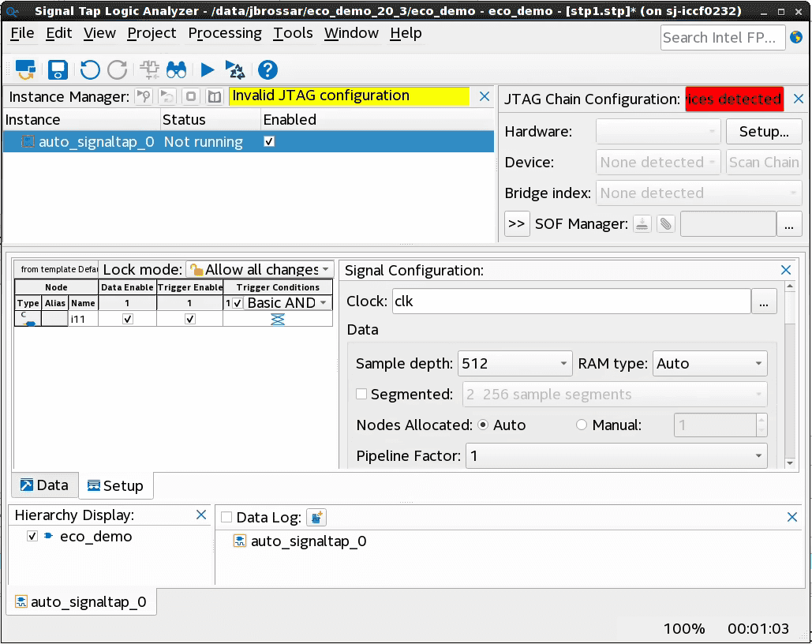Start compilation with the blue play icon
The height and width of the screenshot is (644, 812).
[x=208, y=69]
